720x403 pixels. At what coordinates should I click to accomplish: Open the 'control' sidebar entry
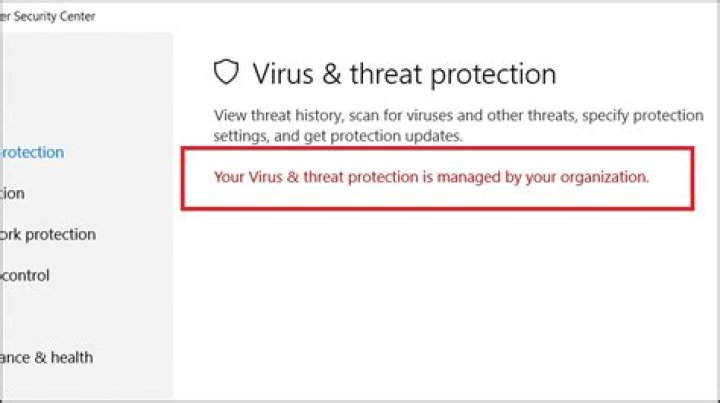25,275
